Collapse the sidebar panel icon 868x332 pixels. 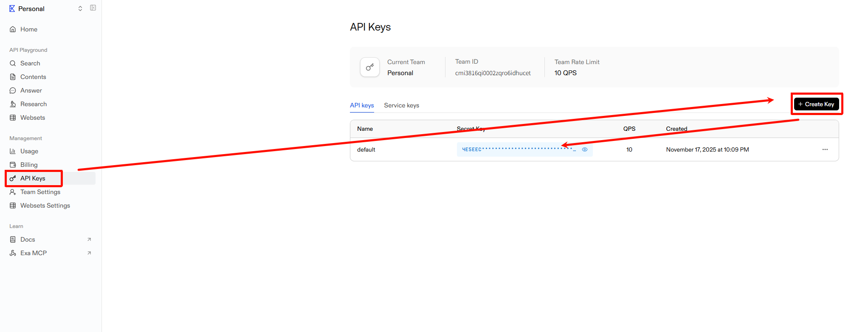pyautogui.click(x=93, y=8)
